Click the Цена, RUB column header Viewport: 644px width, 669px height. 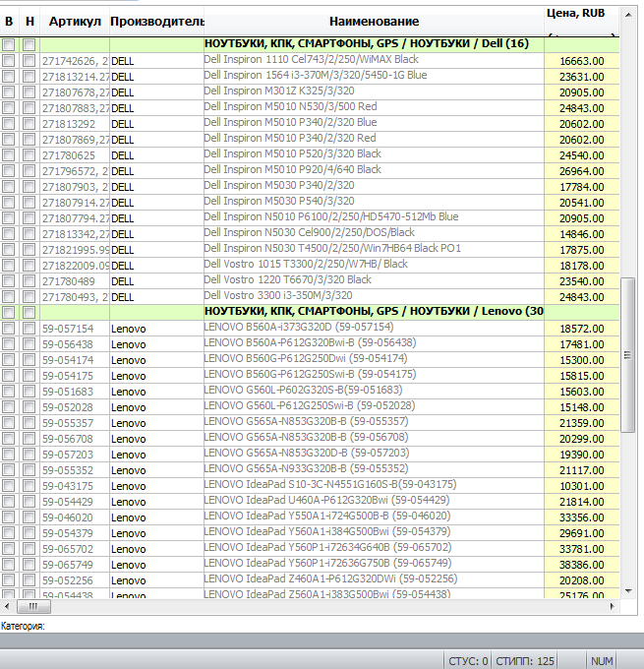point(581,22)
